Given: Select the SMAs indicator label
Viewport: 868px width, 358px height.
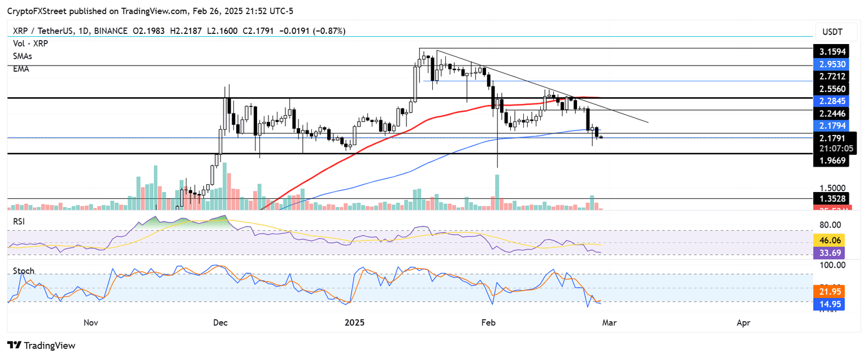Looking at the screenshot, I should (22, 56).
